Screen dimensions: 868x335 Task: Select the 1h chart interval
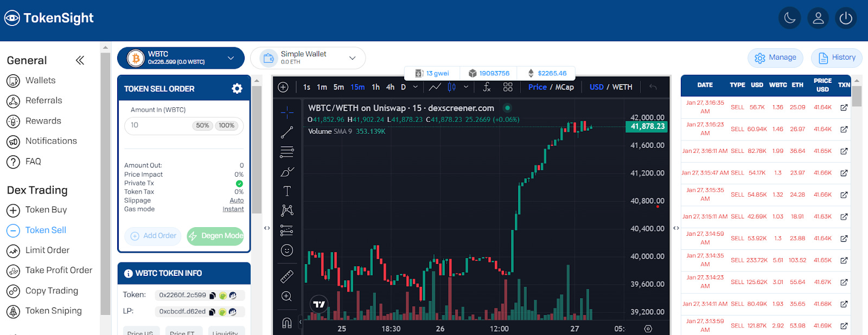375,87
